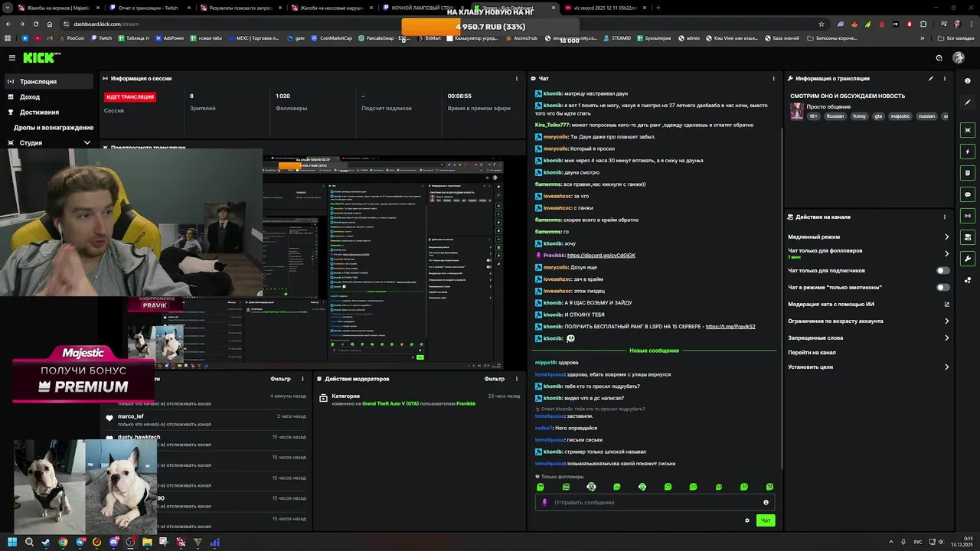Screen dimensions: 980x551
Task: Click the ИДЕТ ТРАНСЛЯЦИЯ live badge
Action: pos(130,97)
